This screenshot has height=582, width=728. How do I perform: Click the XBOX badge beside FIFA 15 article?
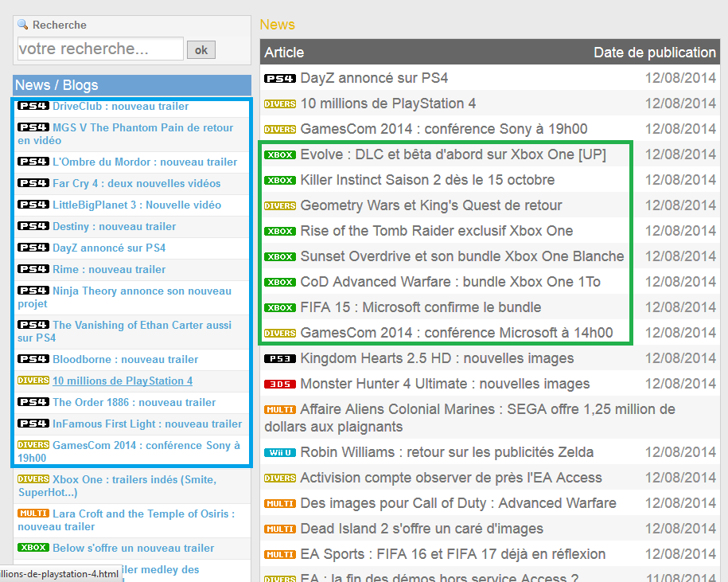[280, 308]
